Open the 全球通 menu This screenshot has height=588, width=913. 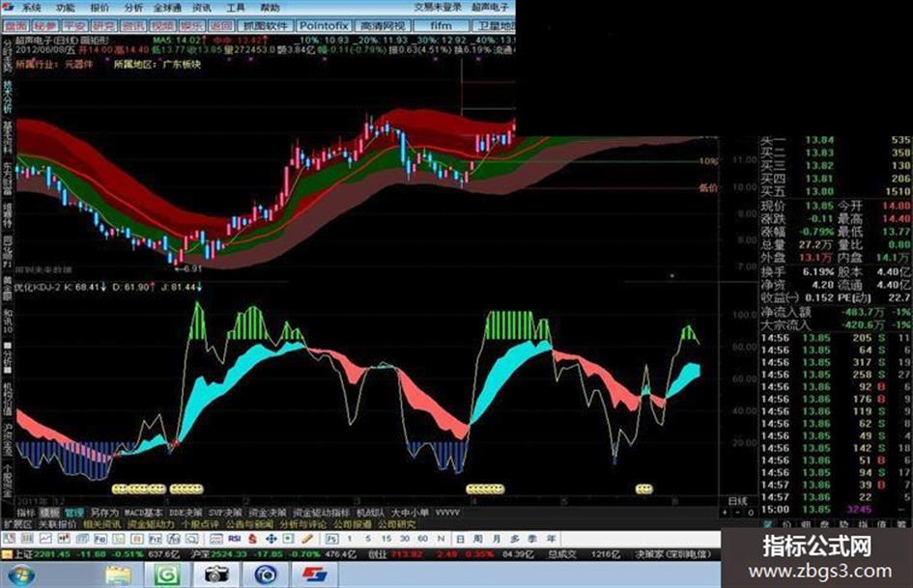(168, 8)
